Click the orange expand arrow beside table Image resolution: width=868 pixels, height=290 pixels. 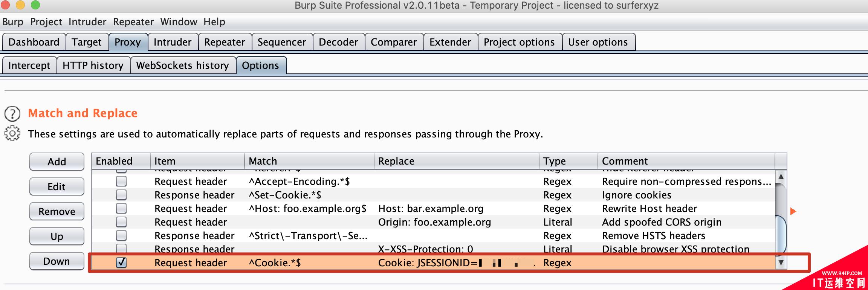793,211
